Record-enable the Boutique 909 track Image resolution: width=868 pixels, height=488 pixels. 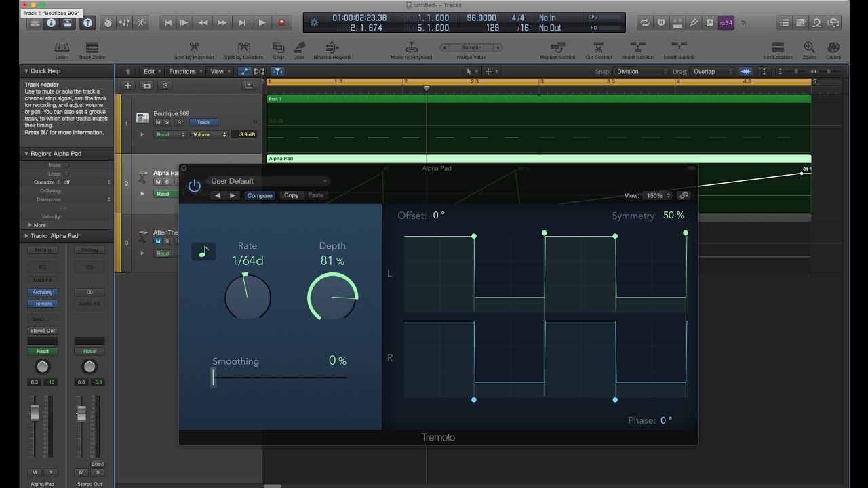[179, 122]
